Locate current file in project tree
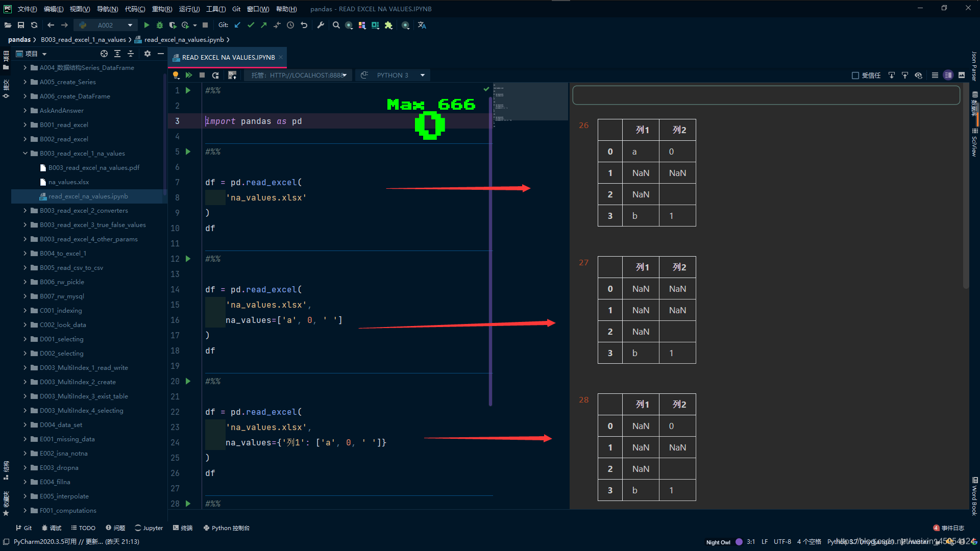The width and height of the screenshot is (980, 551). coord(104,54)
